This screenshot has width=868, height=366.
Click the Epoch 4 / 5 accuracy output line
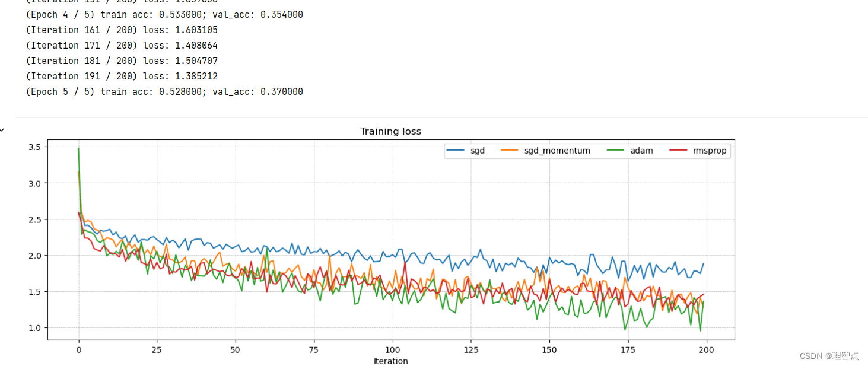[x=164, y=14]
